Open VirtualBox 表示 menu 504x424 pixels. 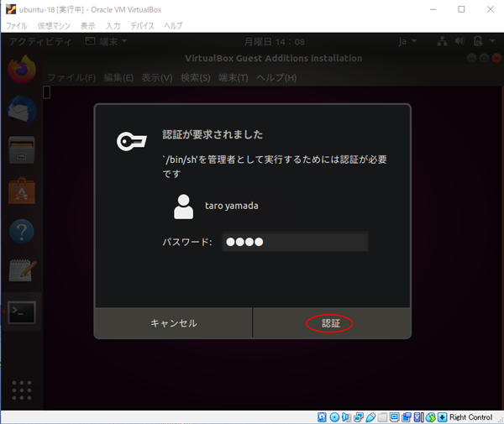click(87, 26)
